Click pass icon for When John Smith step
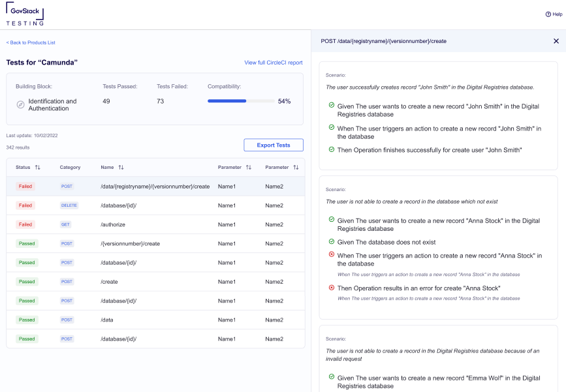 pyautogui.click(x=332, y=127)
